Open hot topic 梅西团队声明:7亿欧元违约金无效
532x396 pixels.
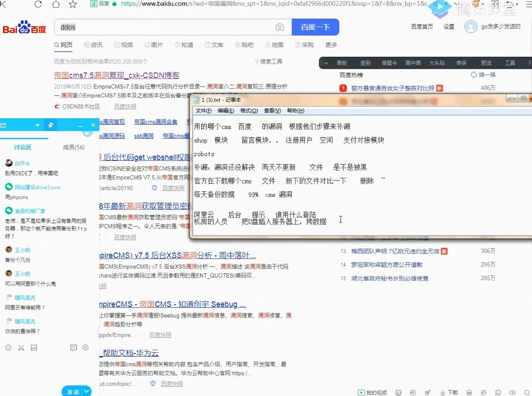point(395,251)
